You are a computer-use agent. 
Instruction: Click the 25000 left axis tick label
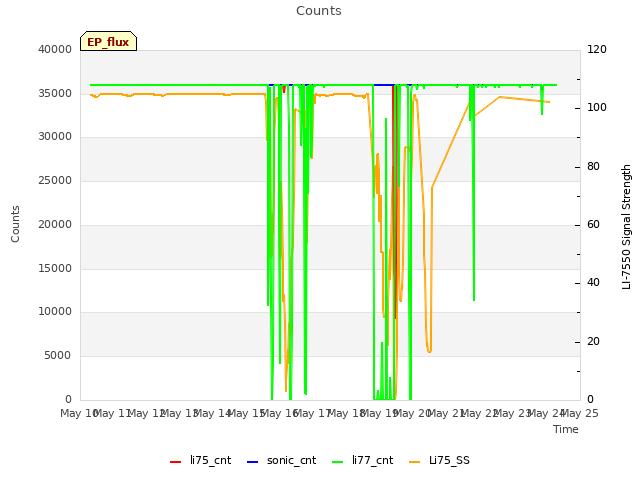55,180
